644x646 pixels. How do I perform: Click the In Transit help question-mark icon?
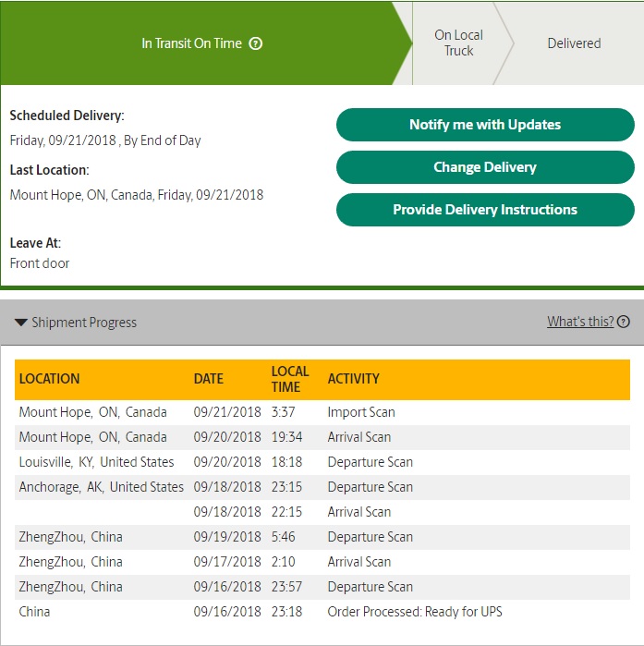tap(255, 43)
